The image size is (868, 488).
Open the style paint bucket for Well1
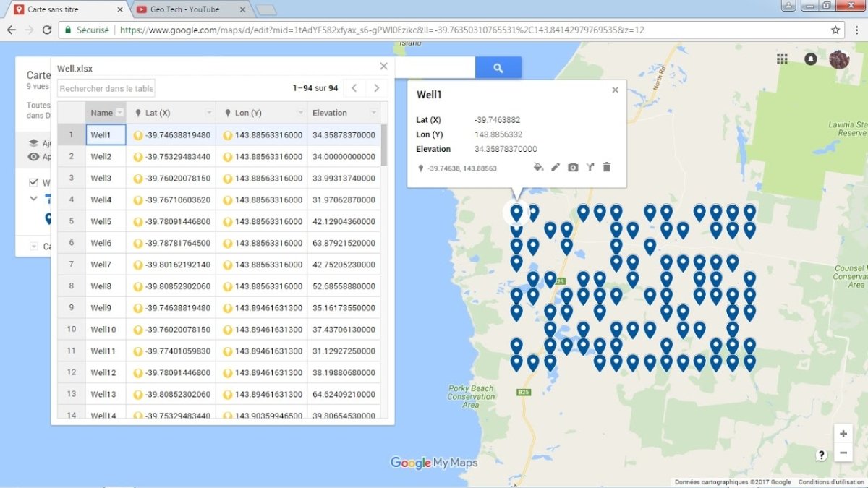pos(538,167)
